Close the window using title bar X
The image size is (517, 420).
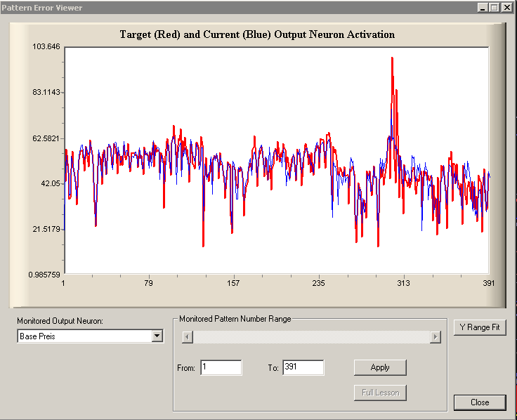pos(506,8)
